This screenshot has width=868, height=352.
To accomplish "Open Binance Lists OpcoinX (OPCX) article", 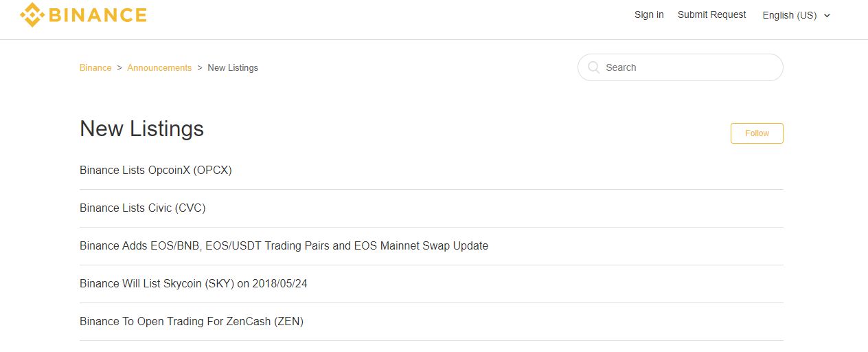I will click(156, 170).
